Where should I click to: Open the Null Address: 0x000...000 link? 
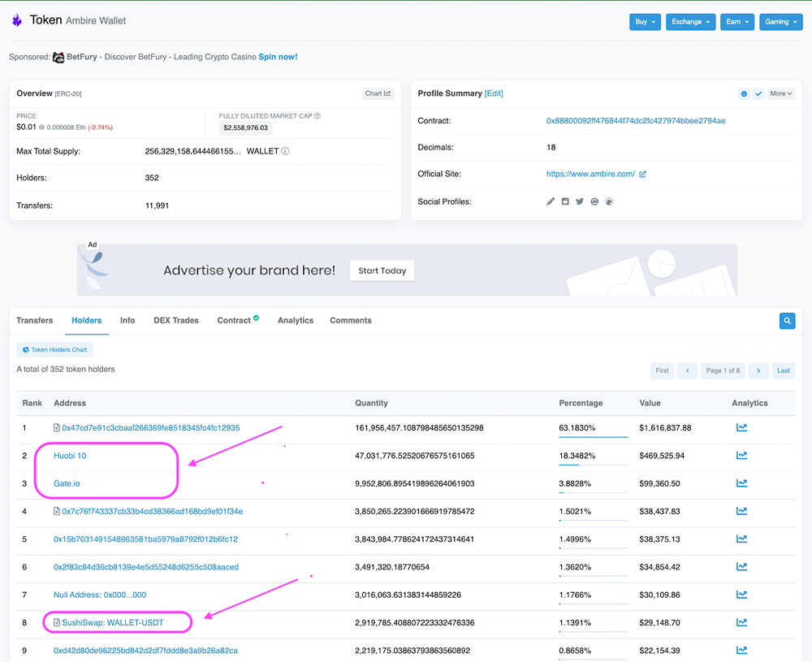pyautogui.click(x=100, y=595)
